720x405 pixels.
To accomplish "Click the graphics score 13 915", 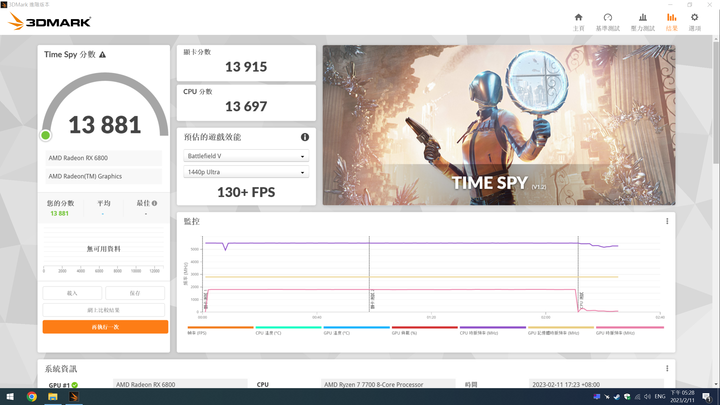I will (246, 67).
